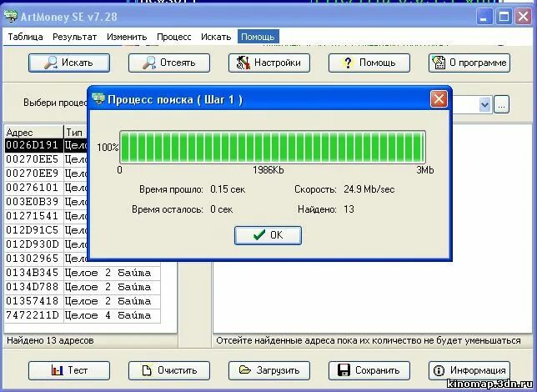Click Время прошло value 0.15 сек

pos(228,189)
